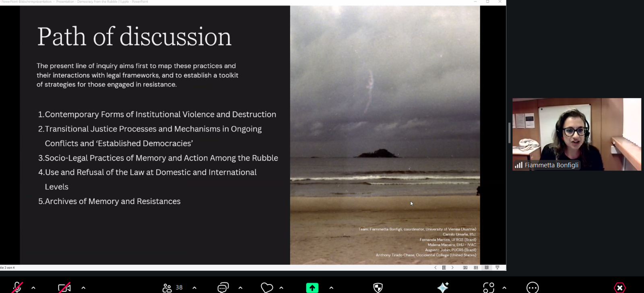Open the AI Companion sparkle icon
Viewport: 644px width, 293px height.
[443, 287]
